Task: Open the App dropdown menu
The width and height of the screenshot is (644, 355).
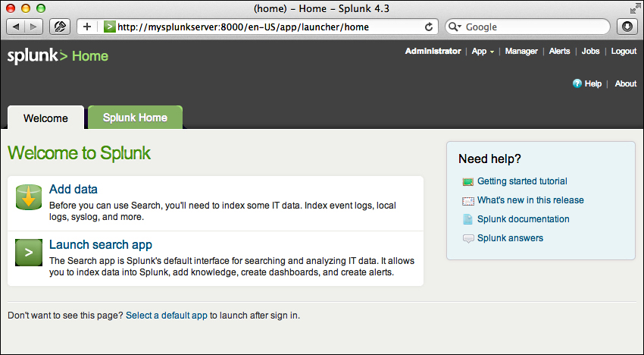Action: [x=483, y=52]
